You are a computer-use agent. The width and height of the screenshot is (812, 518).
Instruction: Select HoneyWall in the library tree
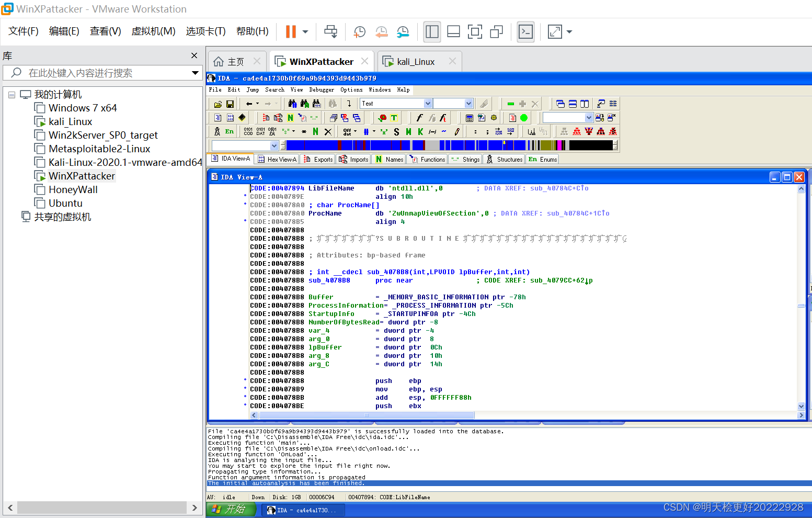pos(73,189)
